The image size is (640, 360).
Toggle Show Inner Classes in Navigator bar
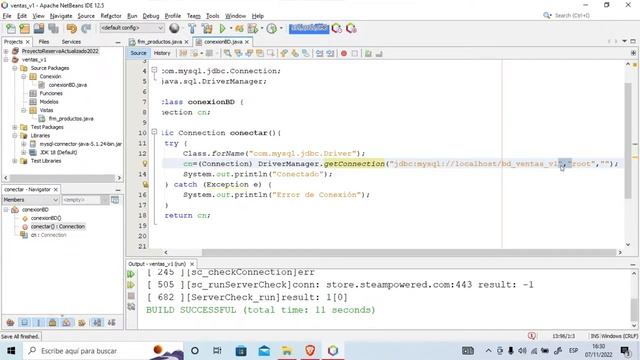[x=67, y=323]
